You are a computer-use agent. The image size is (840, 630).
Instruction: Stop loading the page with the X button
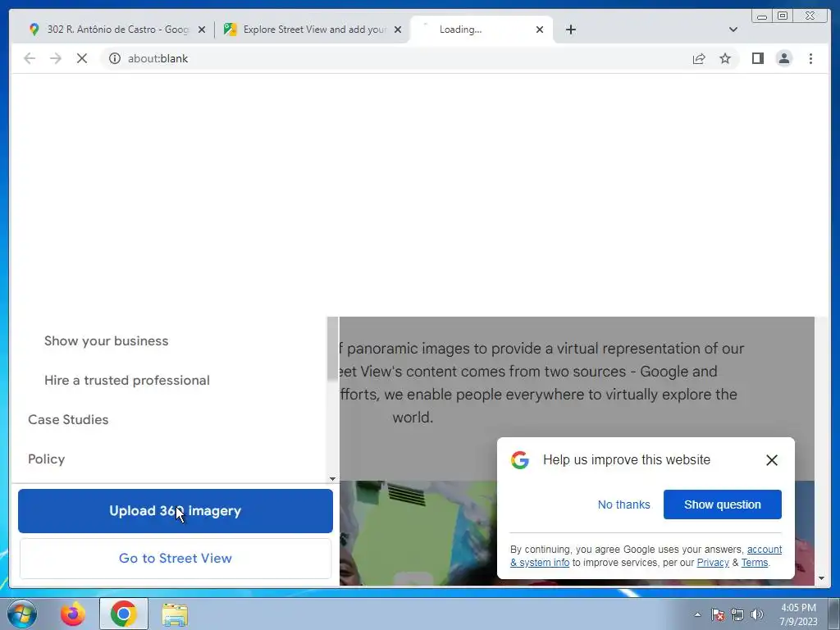(x=82, y=58)
